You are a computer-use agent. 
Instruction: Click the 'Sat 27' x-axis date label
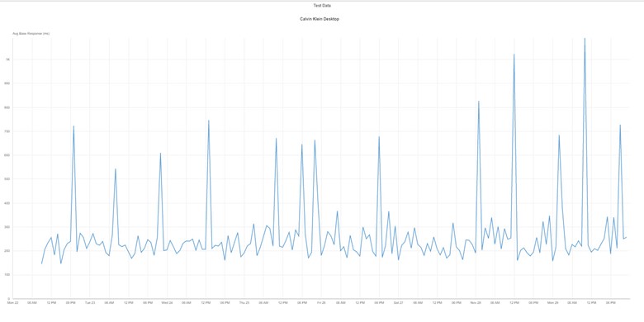399,303
